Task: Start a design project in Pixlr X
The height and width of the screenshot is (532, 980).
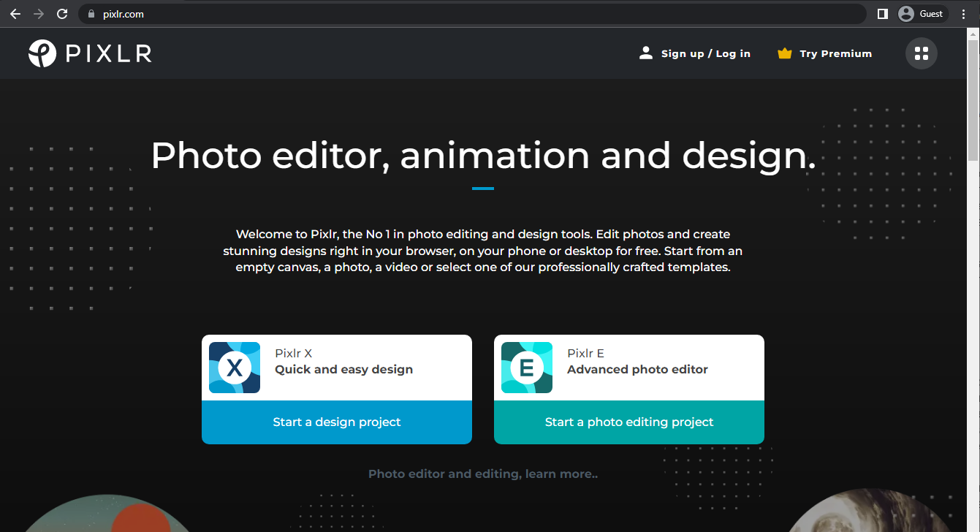Action: (337, 422)
